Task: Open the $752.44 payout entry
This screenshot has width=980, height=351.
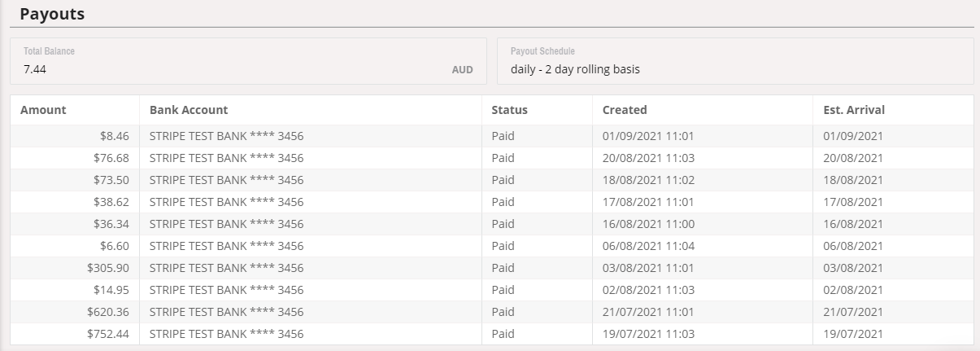Action: coord(492,334)
